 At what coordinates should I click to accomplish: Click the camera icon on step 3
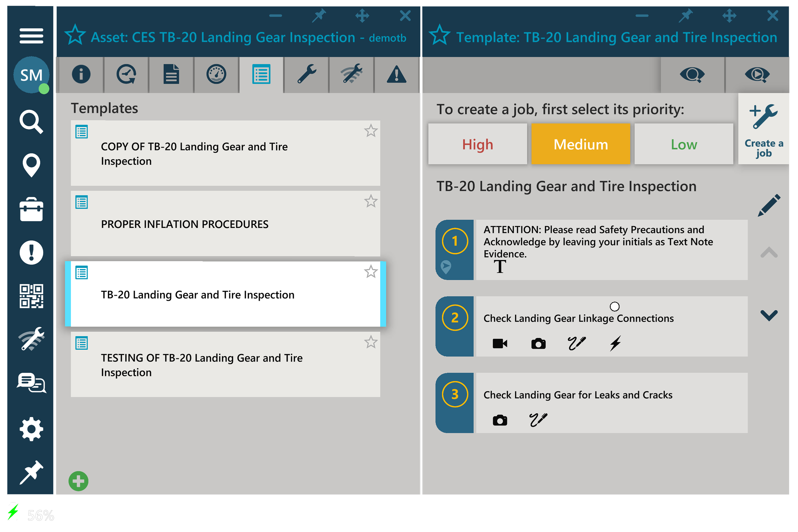500,420
